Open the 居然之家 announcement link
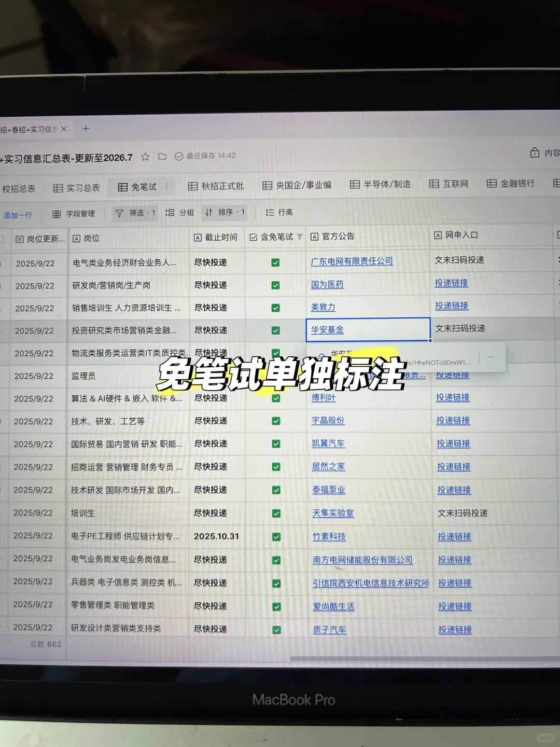Viewport: 560px width, 747px height. [328, 466]
